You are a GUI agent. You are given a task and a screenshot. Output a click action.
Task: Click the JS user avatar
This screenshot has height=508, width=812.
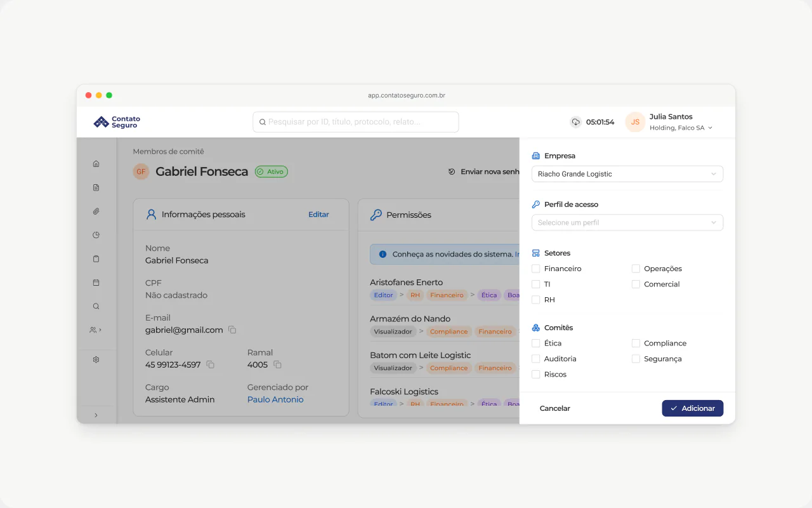point(635,122)
